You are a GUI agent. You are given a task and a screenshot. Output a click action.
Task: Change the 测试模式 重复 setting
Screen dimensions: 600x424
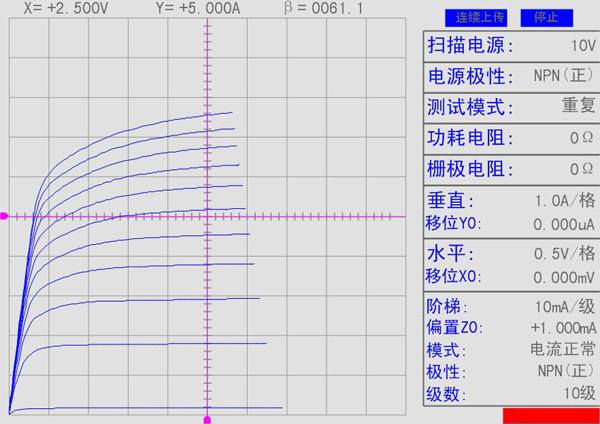coord(511,107)
